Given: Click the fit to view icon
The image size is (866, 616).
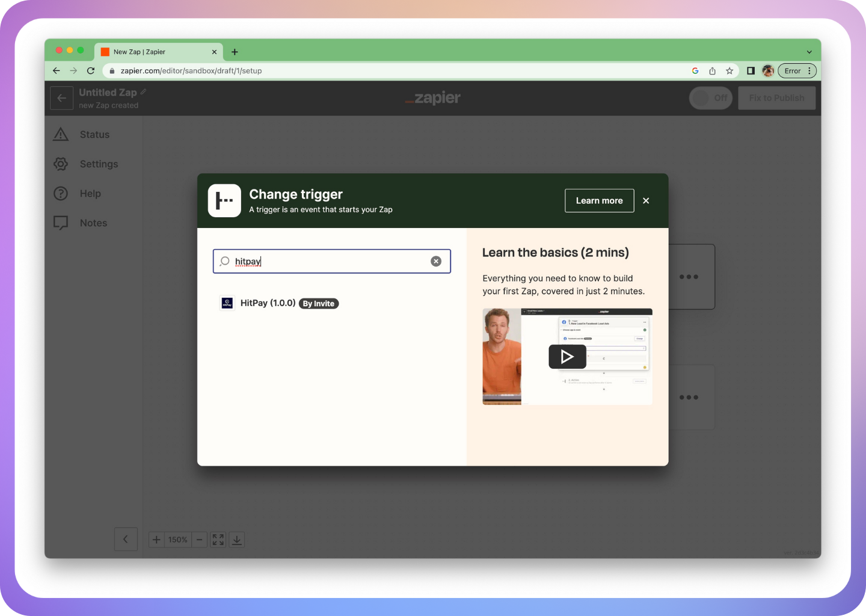Looking at the screenshot, I should pos(218,540).
